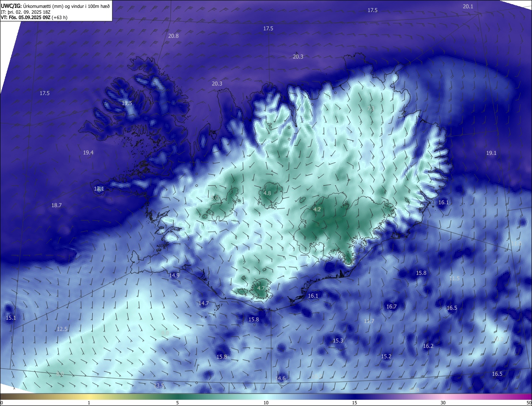532x406 pixels.
Task: Click the 4.2 label on the glacier
Action: pos(317,210)
